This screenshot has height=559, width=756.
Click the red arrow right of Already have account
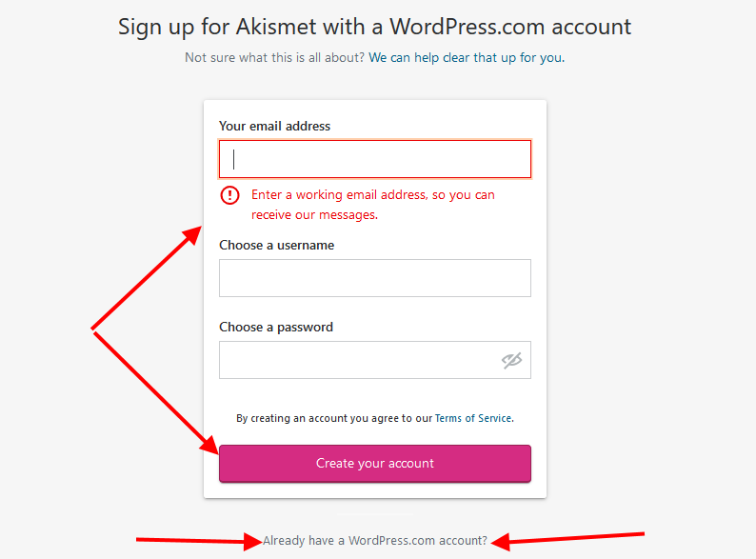[x=567, y=540]
